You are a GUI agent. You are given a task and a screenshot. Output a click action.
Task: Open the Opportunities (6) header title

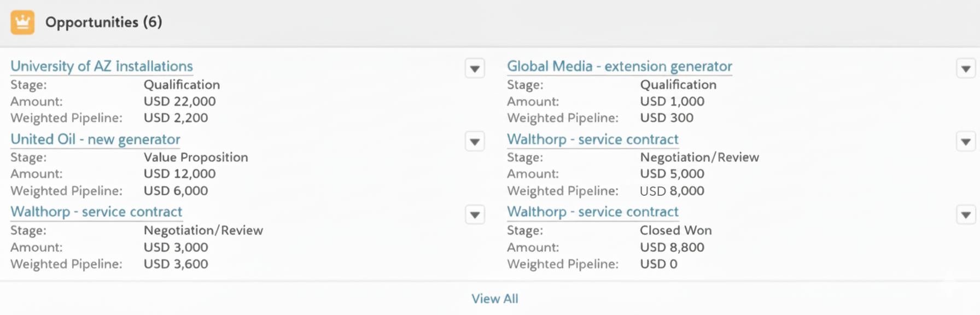pos(103,22)
